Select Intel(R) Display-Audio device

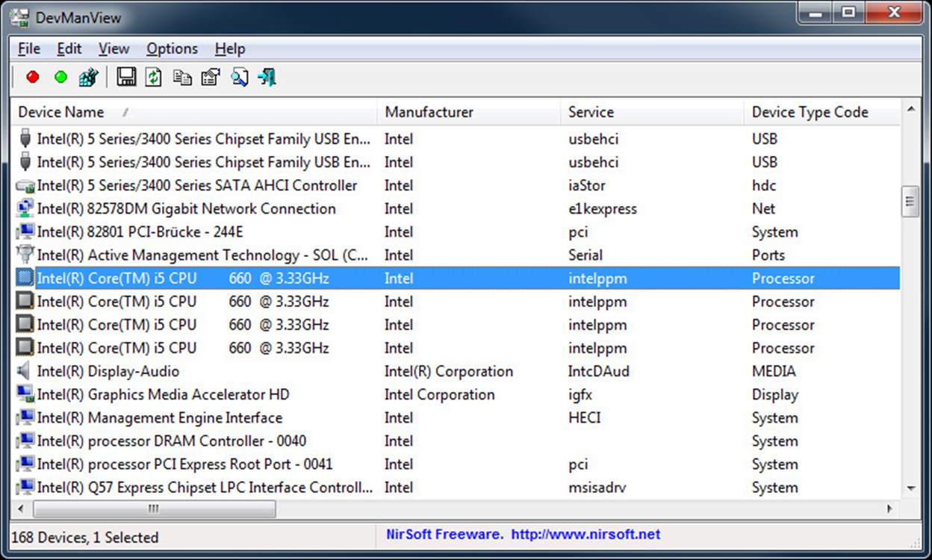click(x=456, y=371)
